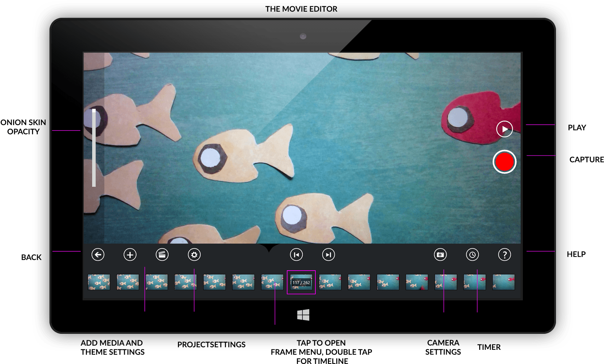Open the timer clock icon
The image size is (604, 364).
tap(472, 255)
